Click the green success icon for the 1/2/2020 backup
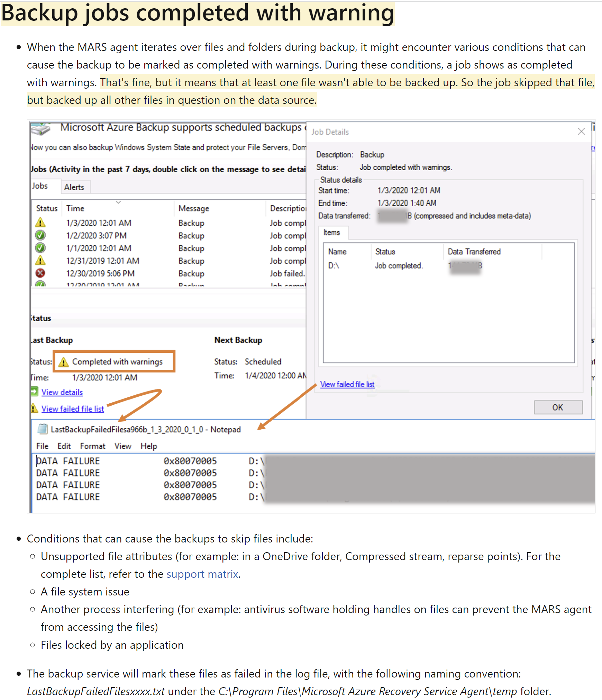The height and width of the screenshot is (700, 602). (x=40, y=235)
